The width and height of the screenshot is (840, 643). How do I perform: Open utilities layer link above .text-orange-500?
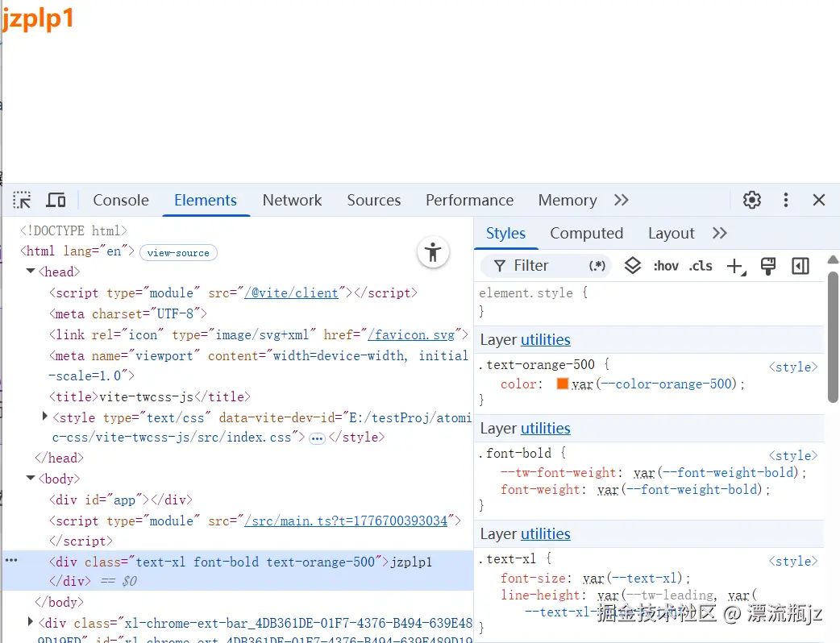click(546, 340)
